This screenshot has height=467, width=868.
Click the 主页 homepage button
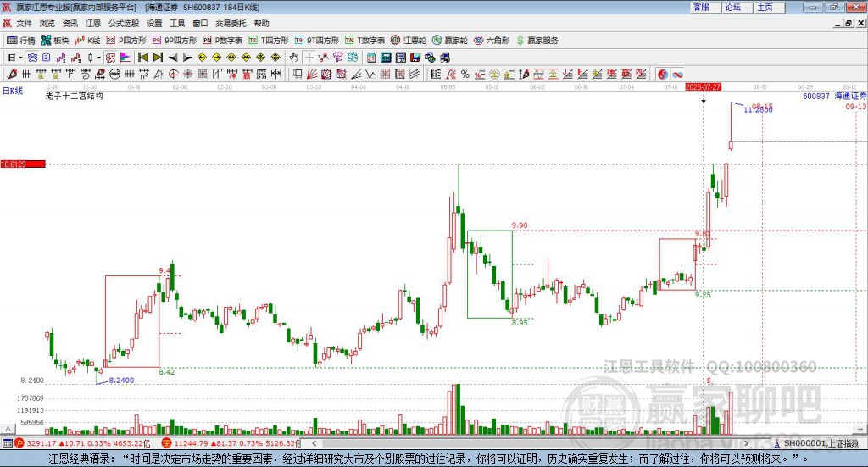point(770,7)
